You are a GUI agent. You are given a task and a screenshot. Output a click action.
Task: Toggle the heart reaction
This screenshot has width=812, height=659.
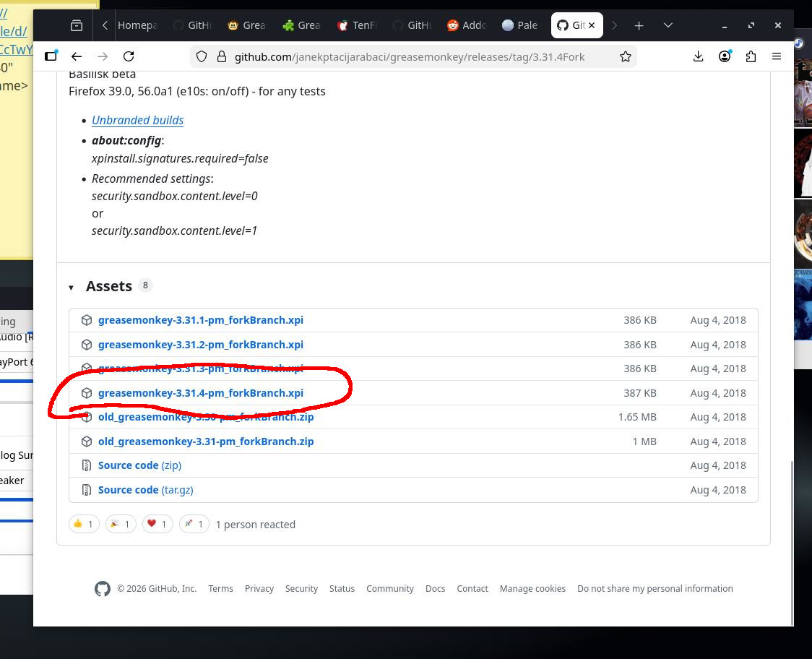click(157, 525)
